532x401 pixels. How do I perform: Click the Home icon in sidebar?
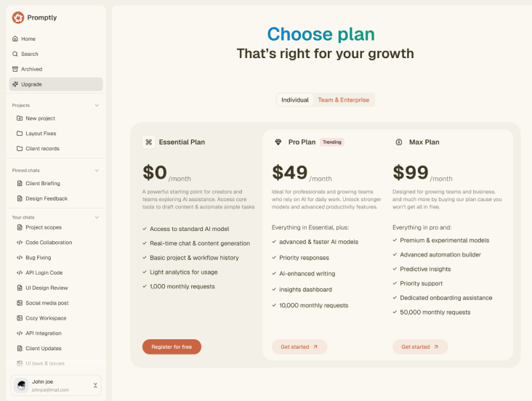click(x=15, y=39)
